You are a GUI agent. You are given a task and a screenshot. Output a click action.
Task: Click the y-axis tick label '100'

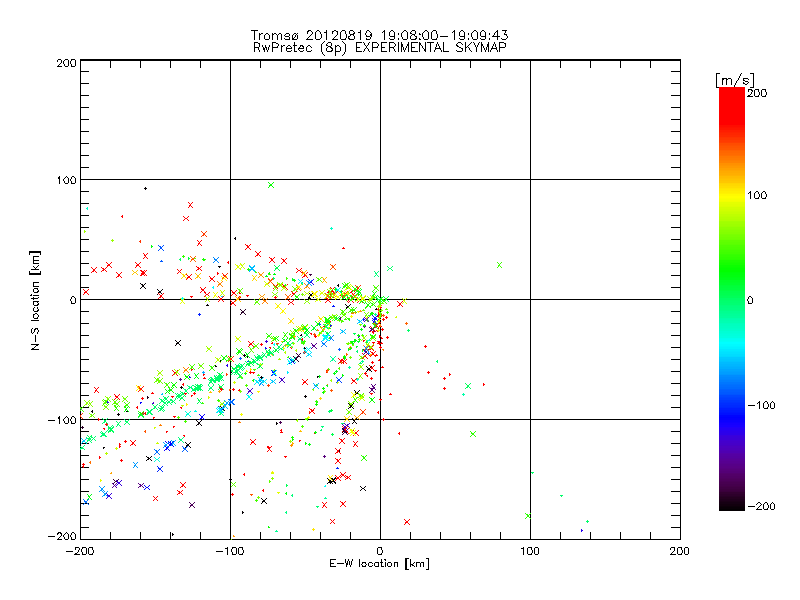click(66, 180)
